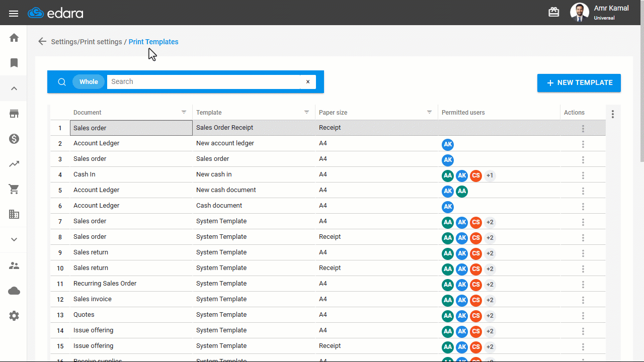Open actions menu for Cash document row

pyautogui.click(x=583, y=207)
